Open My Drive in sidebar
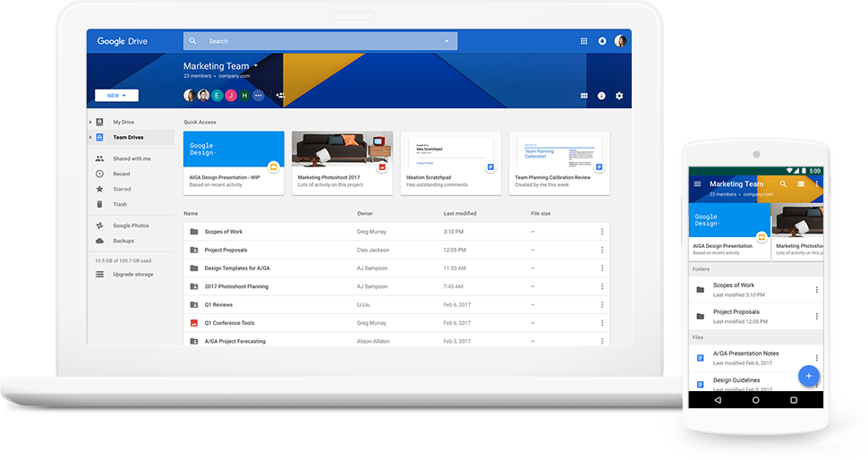Image resolution: width=868 pixels, height=460 pixels. pos(123,122)
